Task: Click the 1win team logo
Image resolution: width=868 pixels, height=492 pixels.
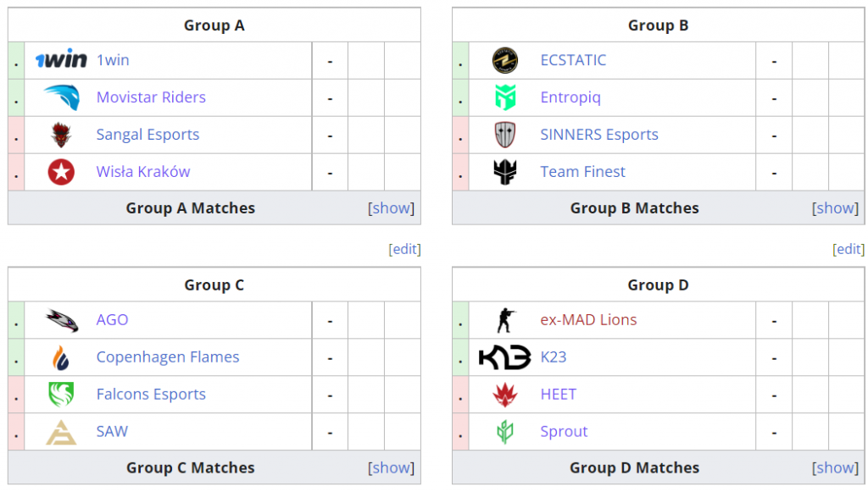Action: (61, 60)
